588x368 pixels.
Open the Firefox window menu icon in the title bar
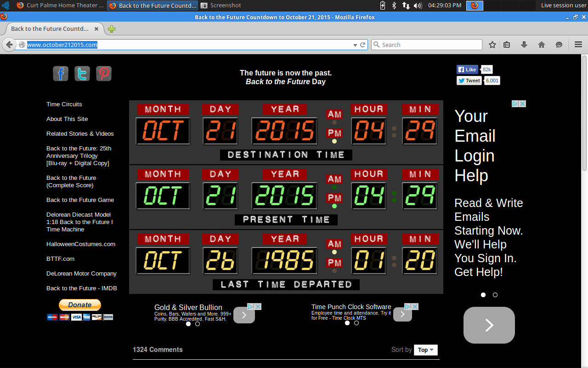(x=4, y=17)
